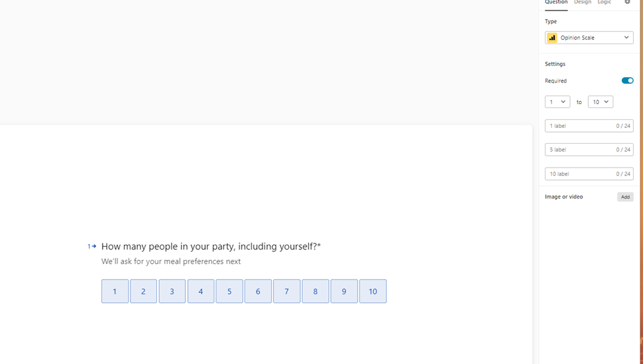Image resolution: width=643 pixels, height=364 pixels.
Task: Click the Opinion Scale bar chart icon
Action: click(x=552, y=38)
